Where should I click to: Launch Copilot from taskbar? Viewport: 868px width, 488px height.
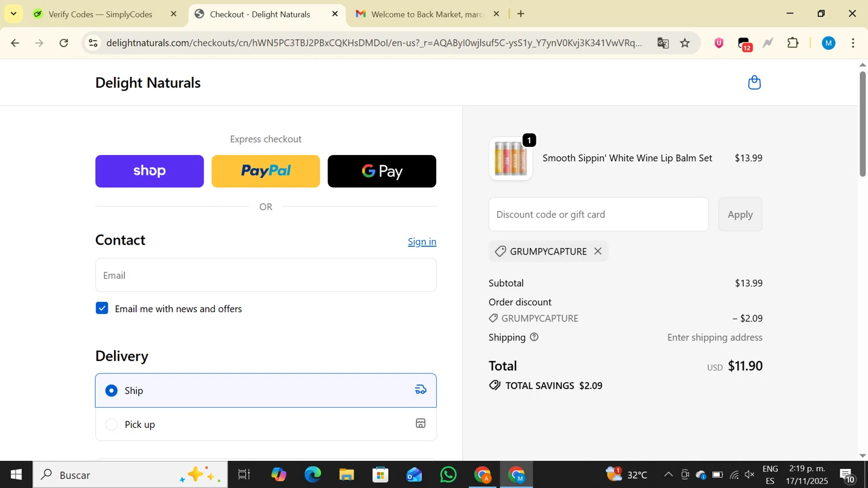point(278,475)
